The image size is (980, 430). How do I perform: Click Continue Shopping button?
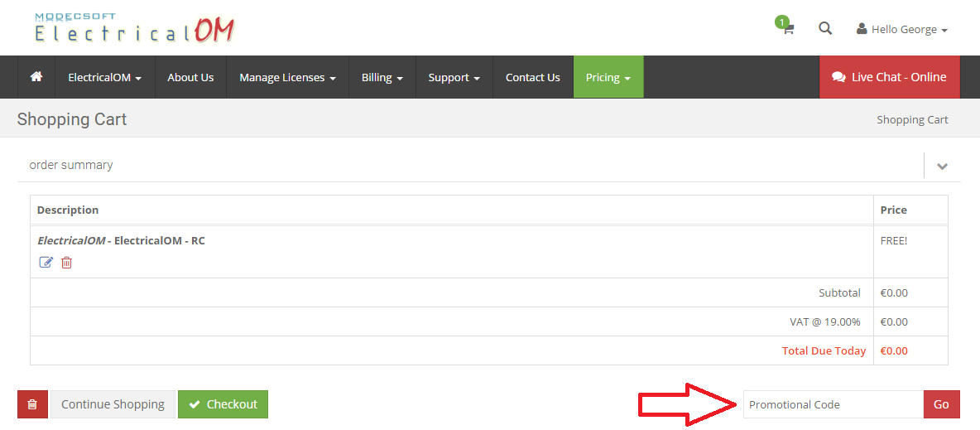[x=113, y=404]
